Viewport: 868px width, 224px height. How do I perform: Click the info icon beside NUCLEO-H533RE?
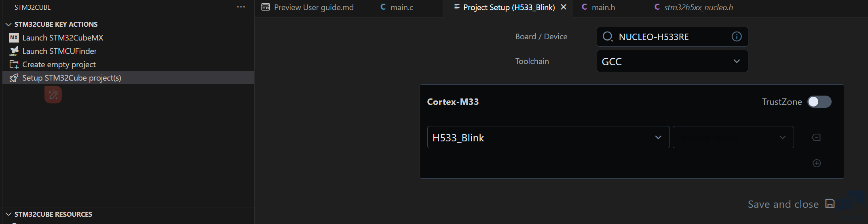pyautogui.click(x=737, y=37)
